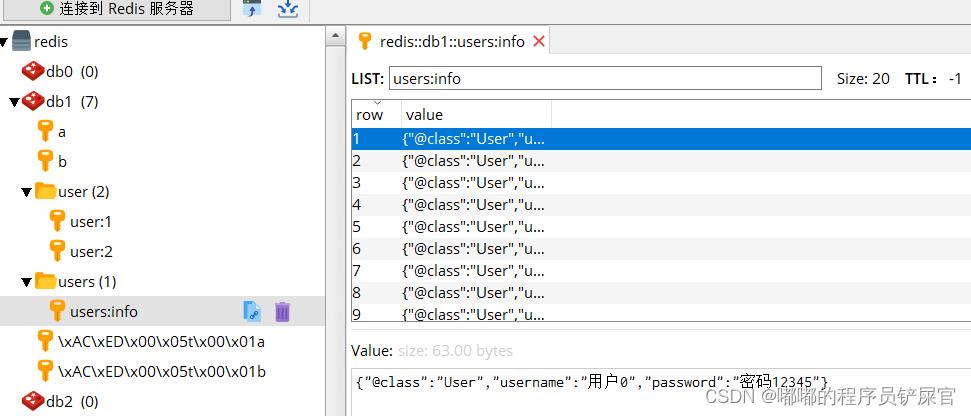
Task: Sort by the row column header
Action: 377,115
